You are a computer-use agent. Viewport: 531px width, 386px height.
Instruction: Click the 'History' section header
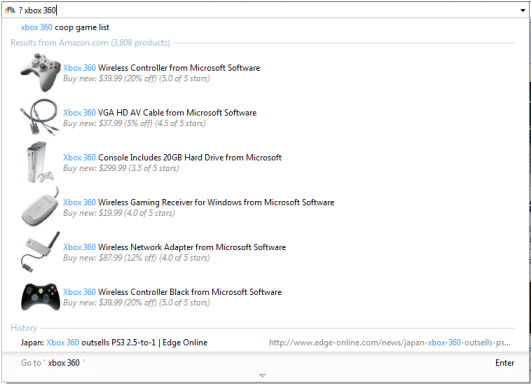(24, 328)
